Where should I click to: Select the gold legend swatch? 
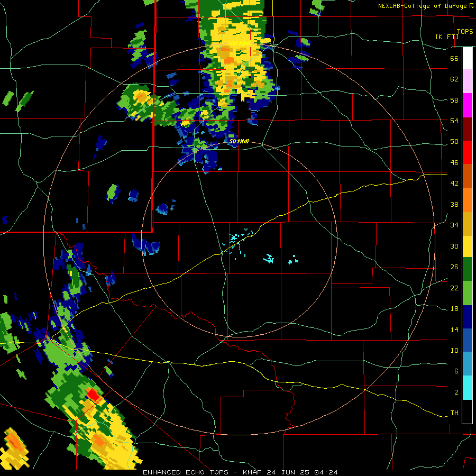tap(467, 224)
